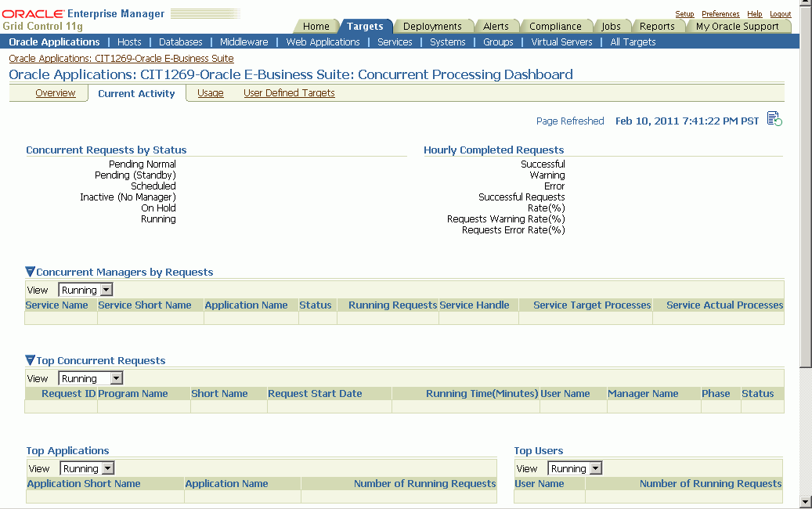Go to the Hosts subtab

[x=129, y=42]
